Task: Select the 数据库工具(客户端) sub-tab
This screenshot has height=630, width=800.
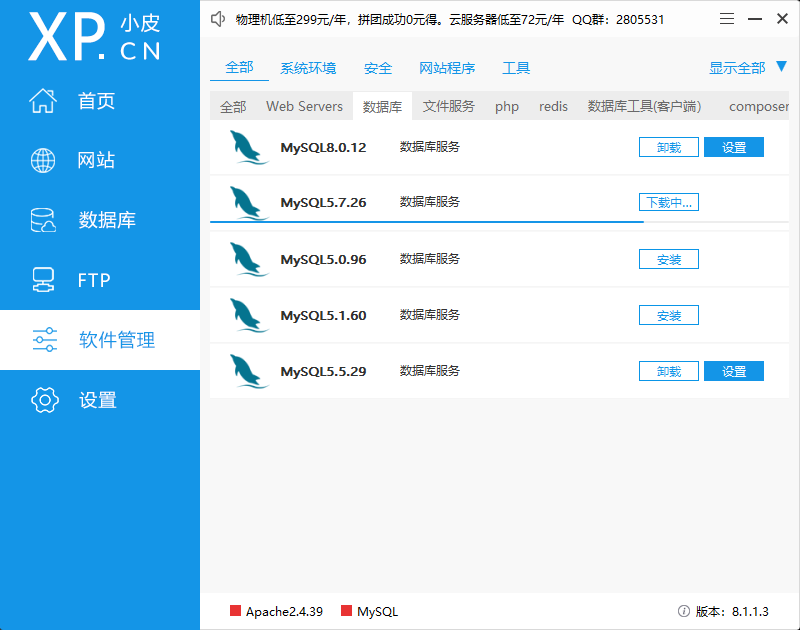Action: [644, 107]
